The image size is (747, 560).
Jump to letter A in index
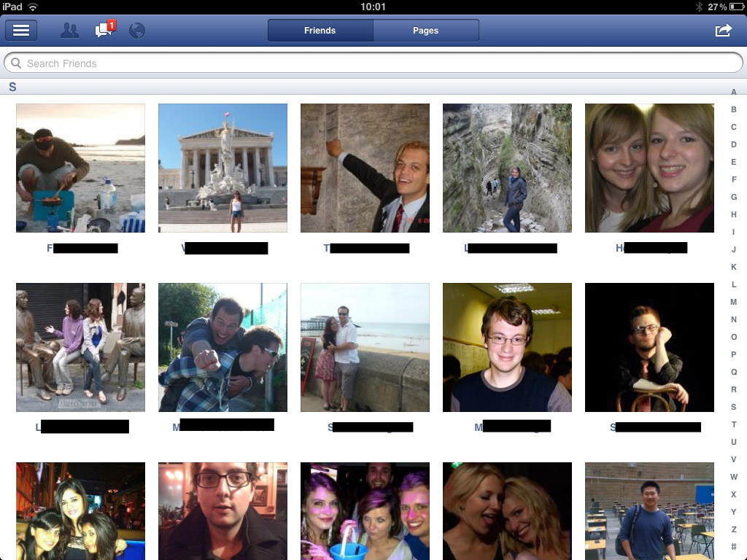coord(734,92)
